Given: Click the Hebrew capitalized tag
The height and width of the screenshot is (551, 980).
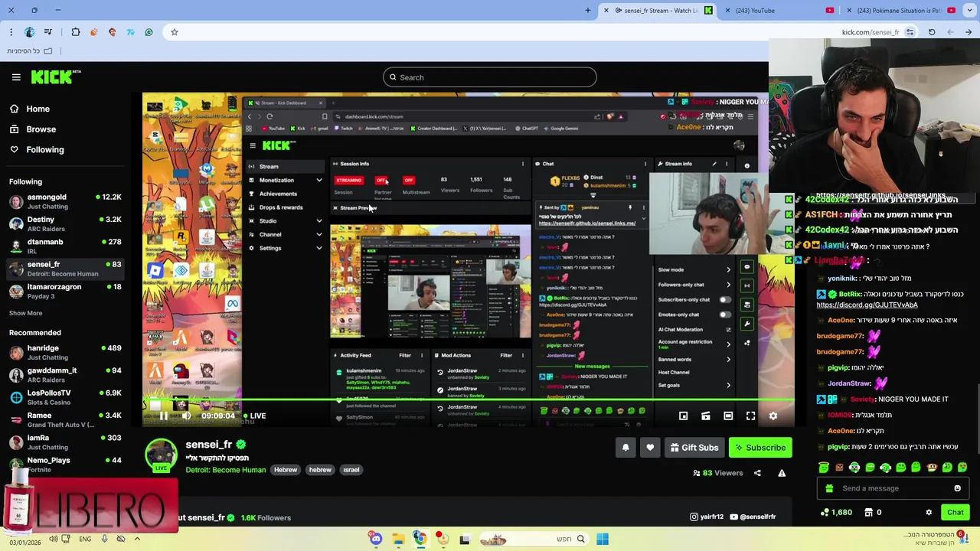Looking at the screenshot, I should 286,470.
